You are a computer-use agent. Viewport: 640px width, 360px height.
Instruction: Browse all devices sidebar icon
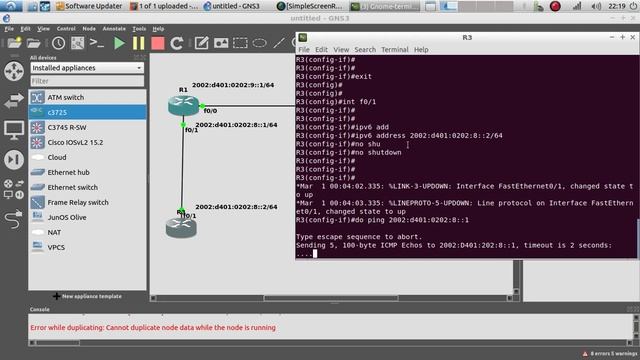[14, 189]
